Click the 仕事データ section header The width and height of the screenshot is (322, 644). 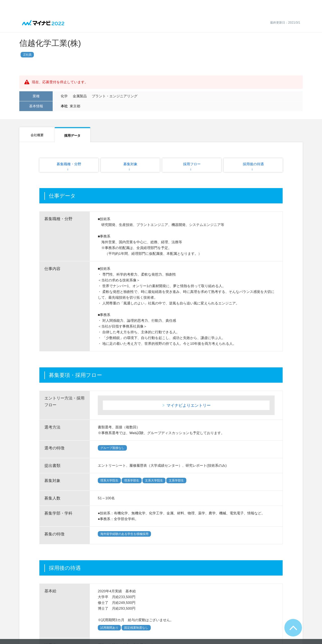point(161,196)
